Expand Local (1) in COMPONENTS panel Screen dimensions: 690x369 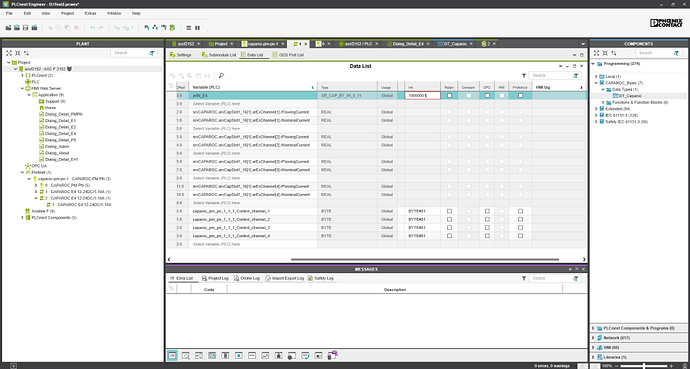click(x=596, y=77)
